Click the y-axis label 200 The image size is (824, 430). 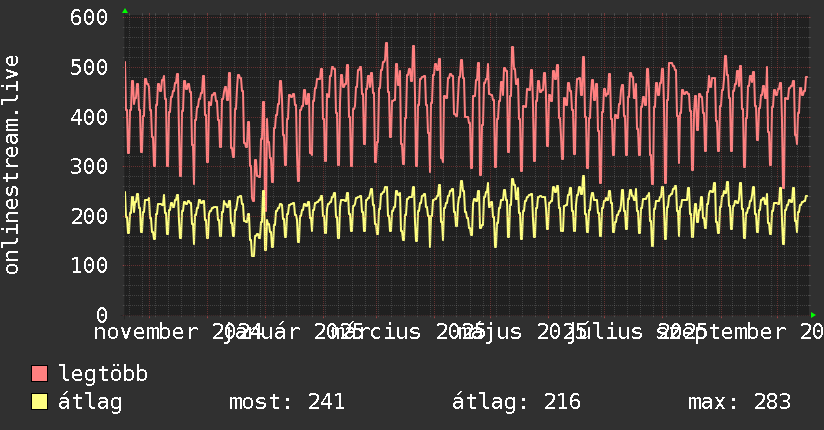pyautogui.click(x=89, y=216)
